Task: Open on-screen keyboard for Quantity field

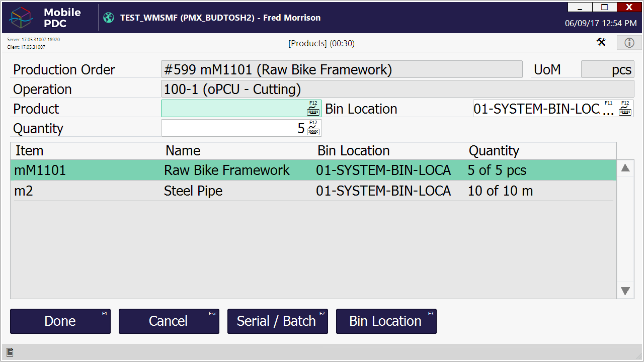Action: [x=313, y=128]
